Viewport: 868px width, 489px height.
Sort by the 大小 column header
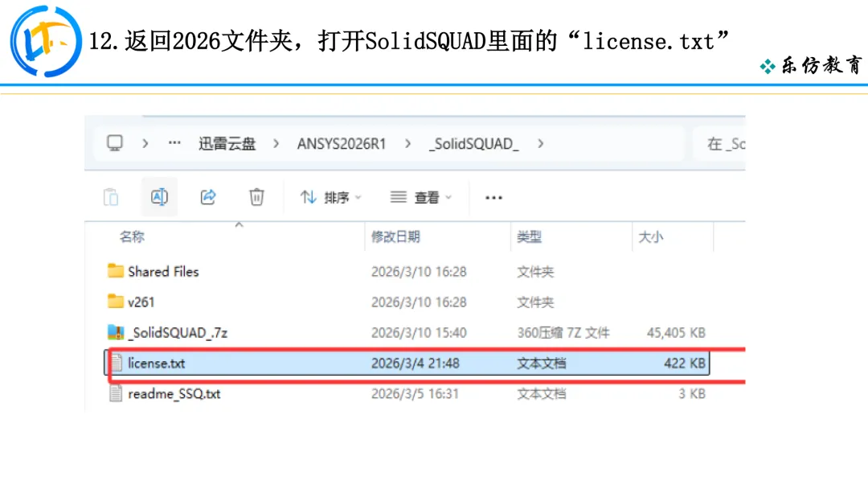[x=650, y=237]
